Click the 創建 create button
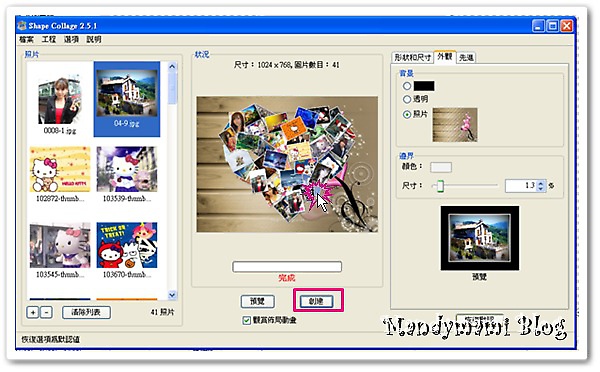Viewport: 600px width, 372px height. [316, 302]
